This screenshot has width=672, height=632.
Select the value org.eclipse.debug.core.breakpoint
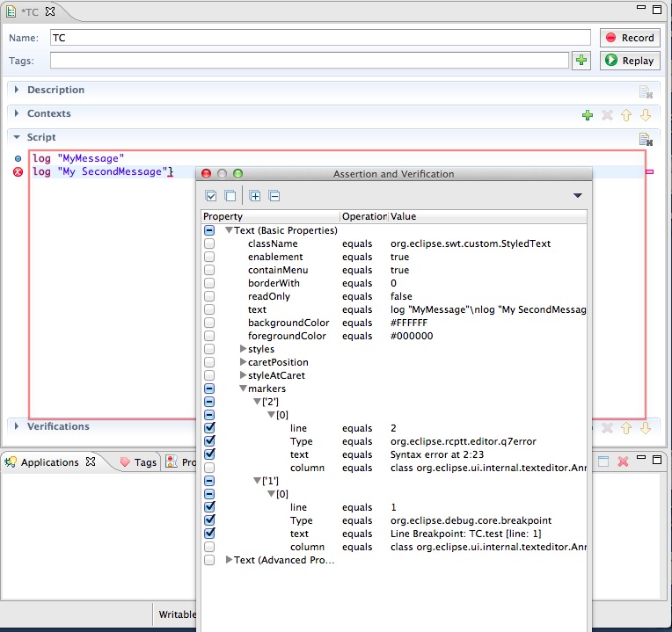click(471, 520)
